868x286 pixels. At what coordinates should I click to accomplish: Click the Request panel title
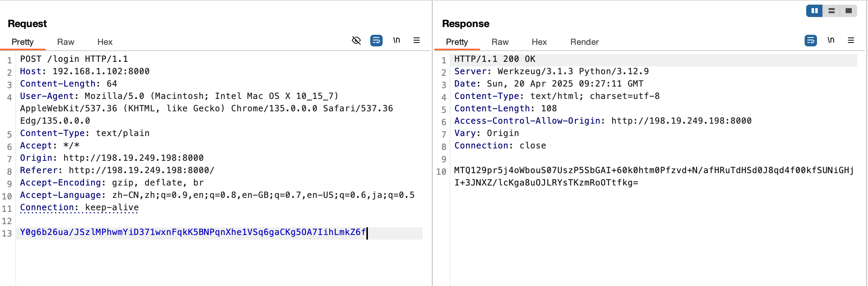27,24
